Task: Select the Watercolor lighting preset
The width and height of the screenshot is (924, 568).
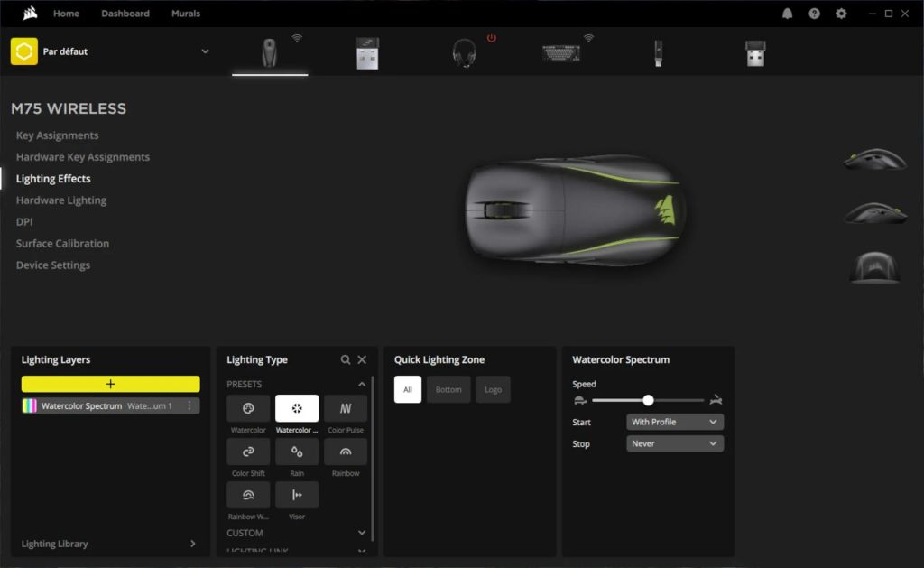Action: pos(247,408)
